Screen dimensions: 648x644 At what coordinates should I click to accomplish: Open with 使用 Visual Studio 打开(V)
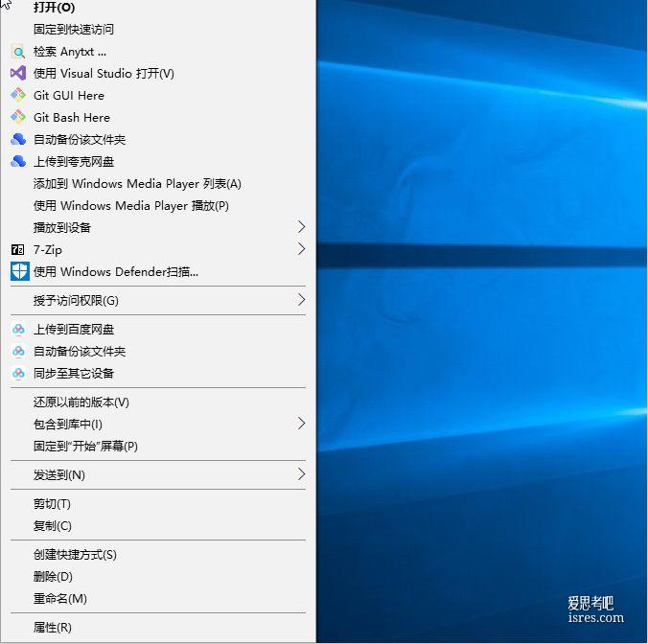[x=158, y=74]
